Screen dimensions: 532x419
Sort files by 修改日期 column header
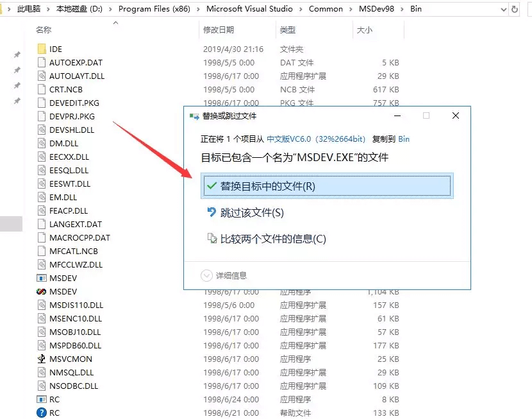click(219, 30)
